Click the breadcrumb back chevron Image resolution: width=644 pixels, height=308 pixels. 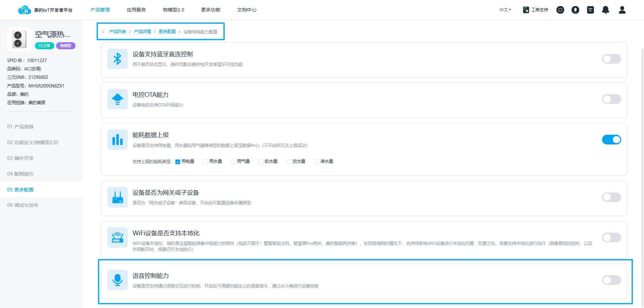[x=104, y=32]
